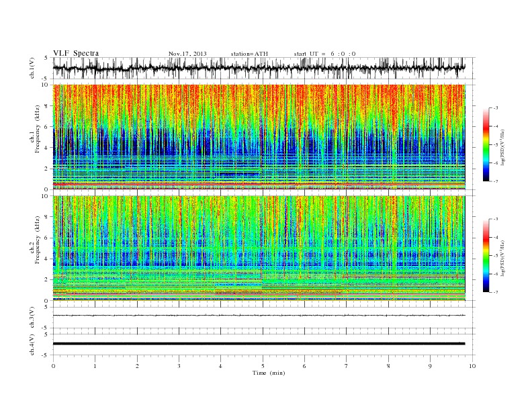This screenshot has height=411, width=532.
Task: Click the "-7" label on ch.1 colorbar
Action: (x=495, y=181)
